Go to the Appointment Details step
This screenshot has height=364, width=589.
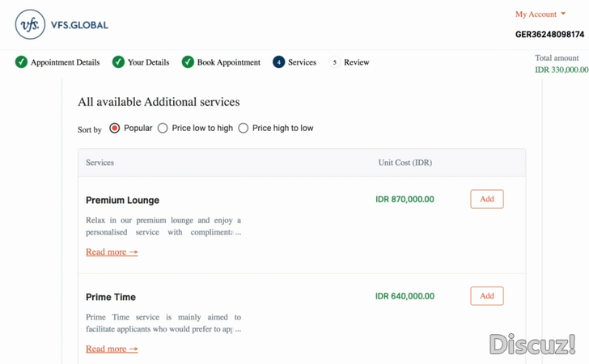pyautogui.click(x=65, y=62)
